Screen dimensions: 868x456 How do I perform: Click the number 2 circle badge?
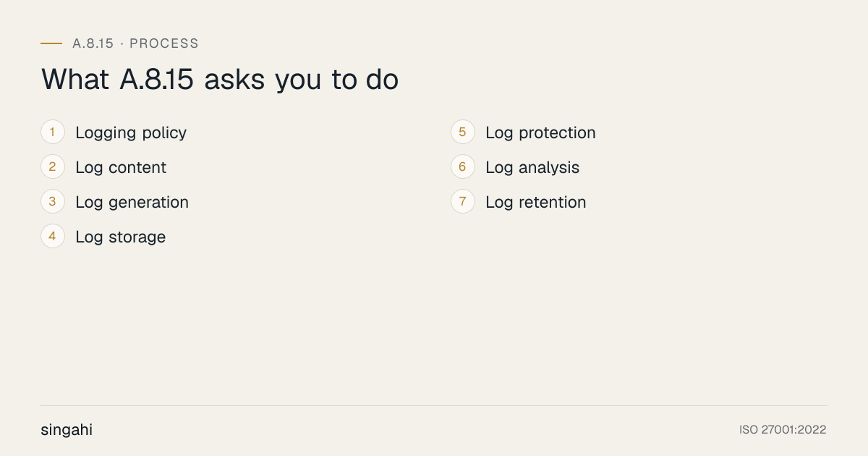coord(53,167)
